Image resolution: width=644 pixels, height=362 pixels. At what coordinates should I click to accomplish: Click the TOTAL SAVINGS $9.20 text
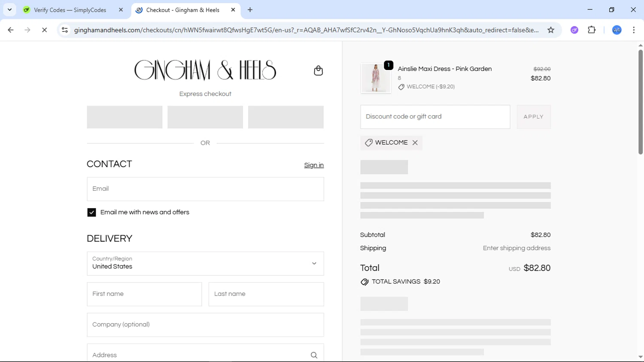coord(406,282)
